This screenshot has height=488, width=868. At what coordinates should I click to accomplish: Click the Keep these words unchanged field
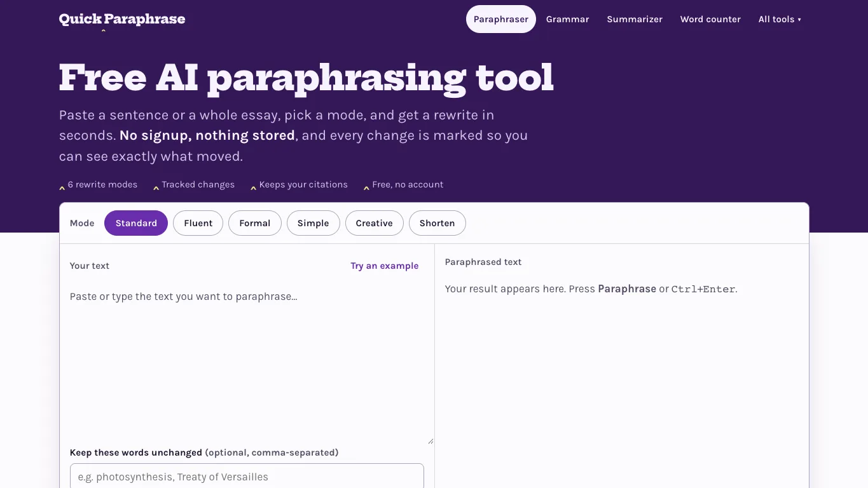247,477
